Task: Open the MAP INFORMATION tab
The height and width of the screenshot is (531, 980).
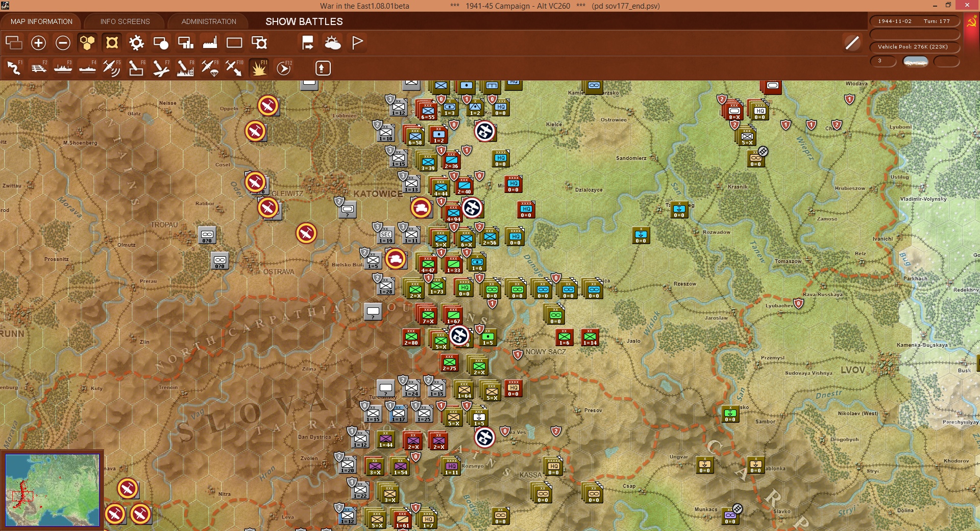Action: [41, 21]
